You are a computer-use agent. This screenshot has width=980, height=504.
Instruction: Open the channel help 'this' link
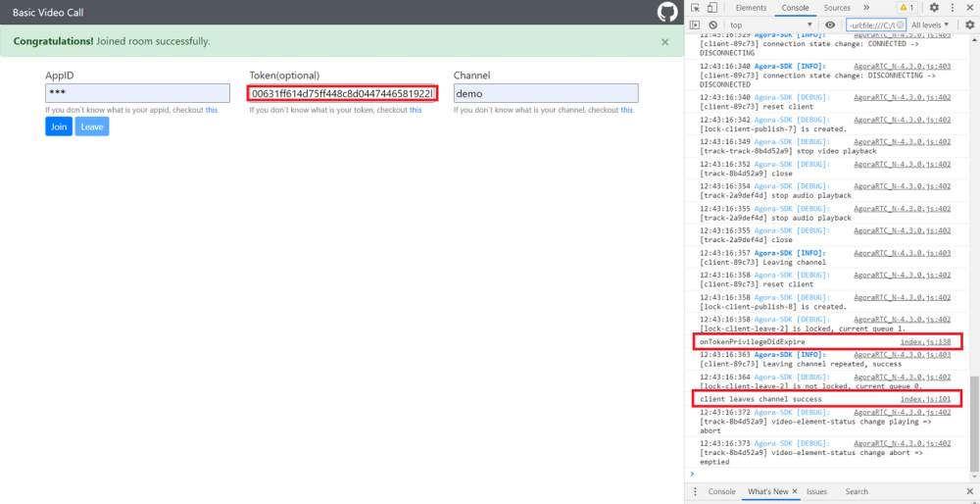click(x=626, y=110)
